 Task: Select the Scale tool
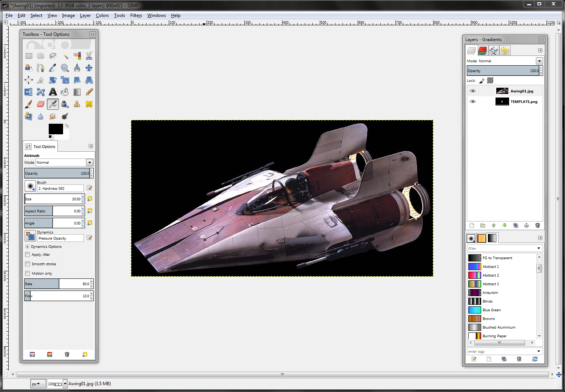(x=65, y=80)
